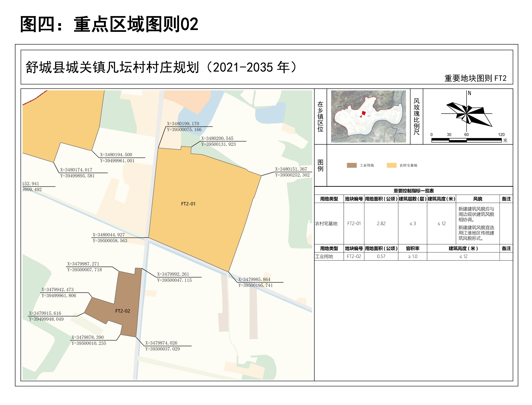
Task: Click the FT2-02 parcel label on map
Action: click(x=123, y=311)
